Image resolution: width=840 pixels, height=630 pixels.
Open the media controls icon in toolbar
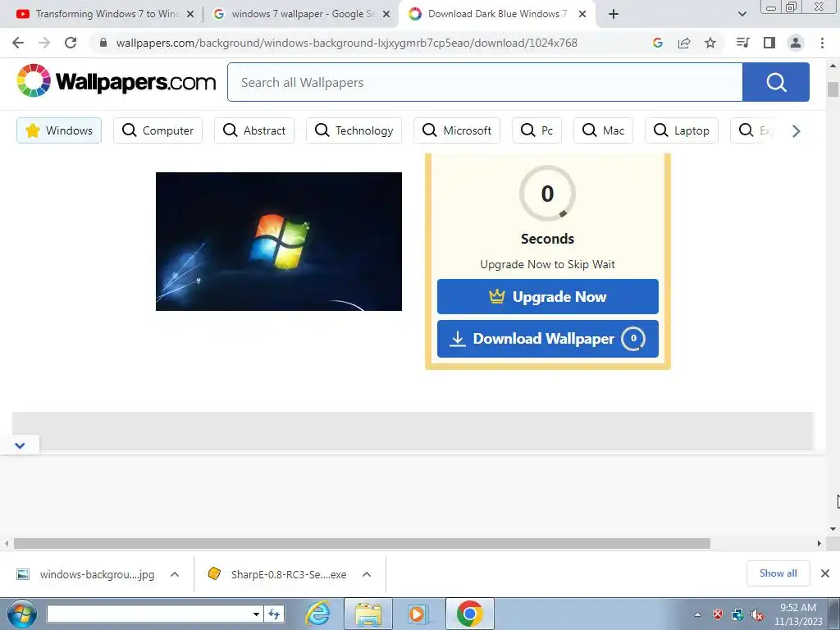pos(742,43)
